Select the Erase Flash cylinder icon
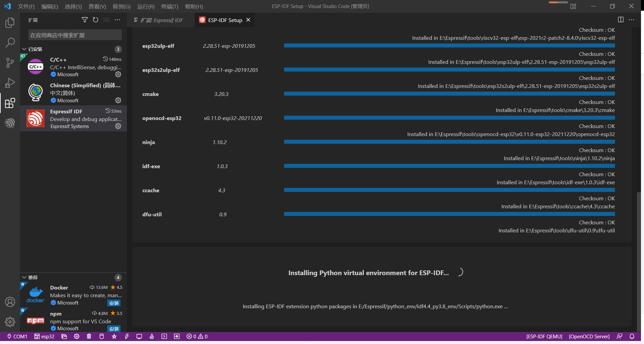 point(101,337)
